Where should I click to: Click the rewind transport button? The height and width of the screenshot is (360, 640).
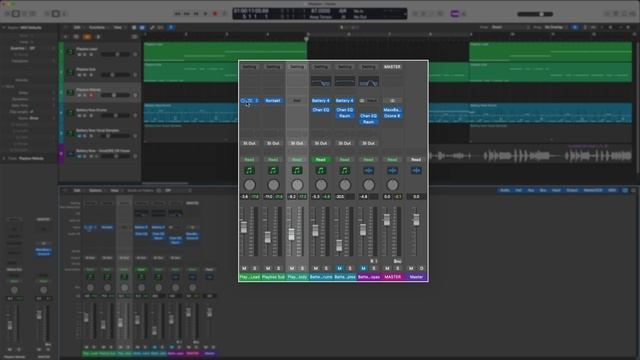178,14
